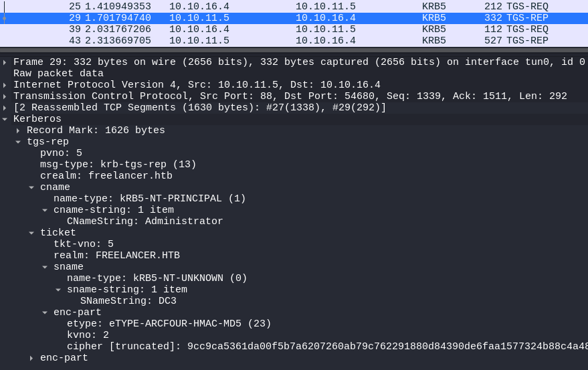Expand the Record Mark arrow
588x370 pixels.
tap(18, 130)
